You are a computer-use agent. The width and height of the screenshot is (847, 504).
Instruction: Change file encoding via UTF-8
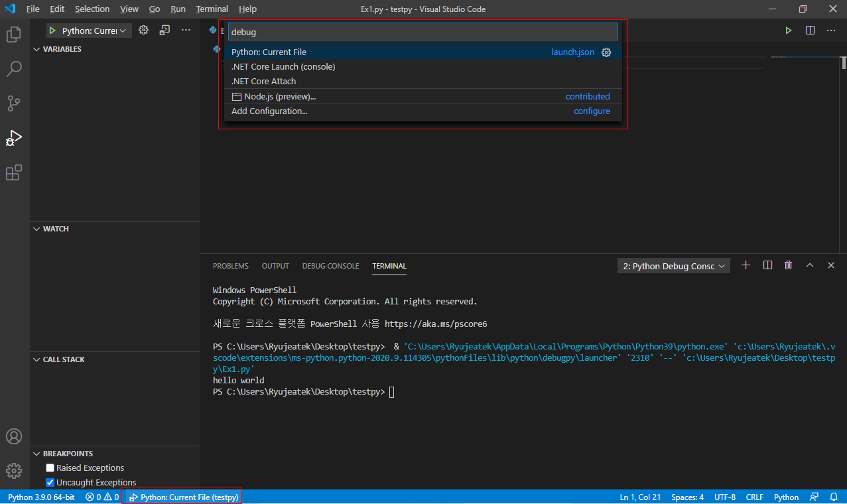point(725,497)
